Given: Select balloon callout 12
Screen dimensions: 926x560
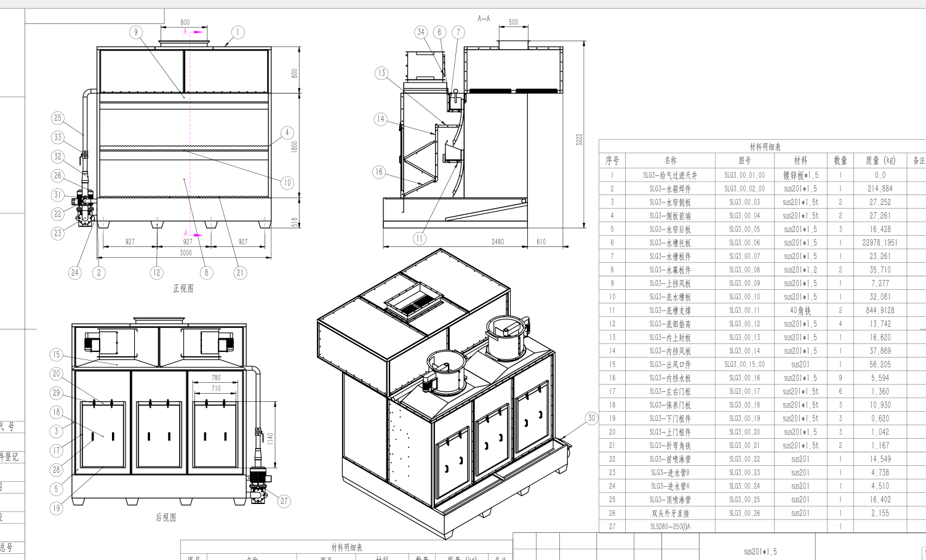Looking at the screenshot, I should [156, 273].
